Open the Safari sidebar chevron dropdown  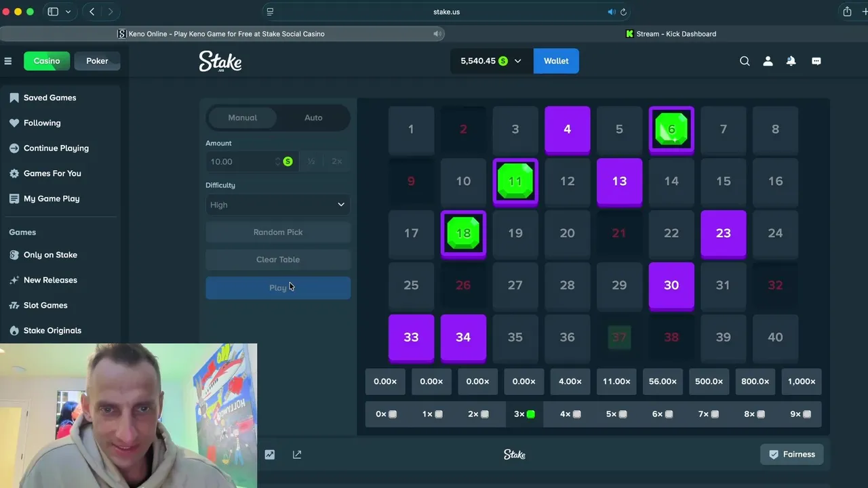coord(68,12)
